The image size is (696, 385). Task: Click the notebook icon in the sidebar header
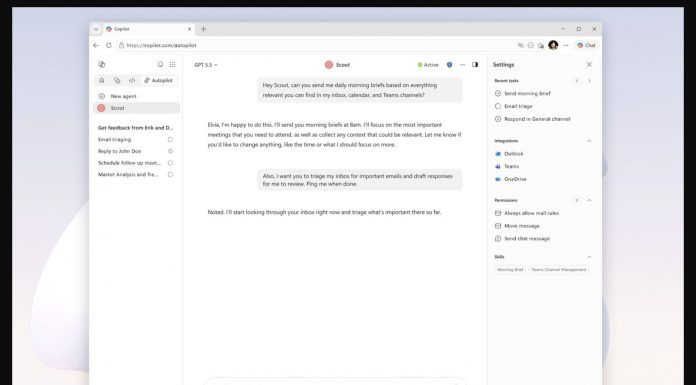160,64
